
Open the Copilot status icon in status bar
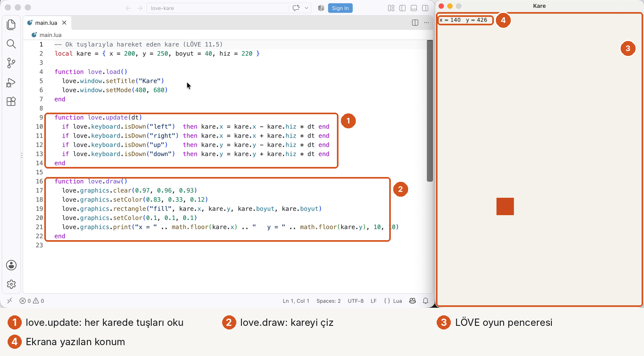click(413, 301)
